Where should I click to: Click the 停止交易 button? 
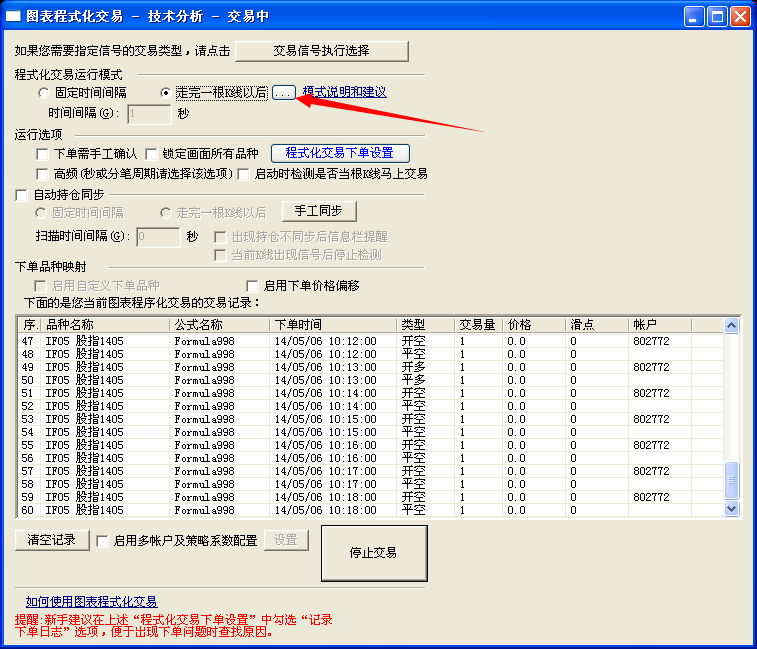tap(374, 553)
